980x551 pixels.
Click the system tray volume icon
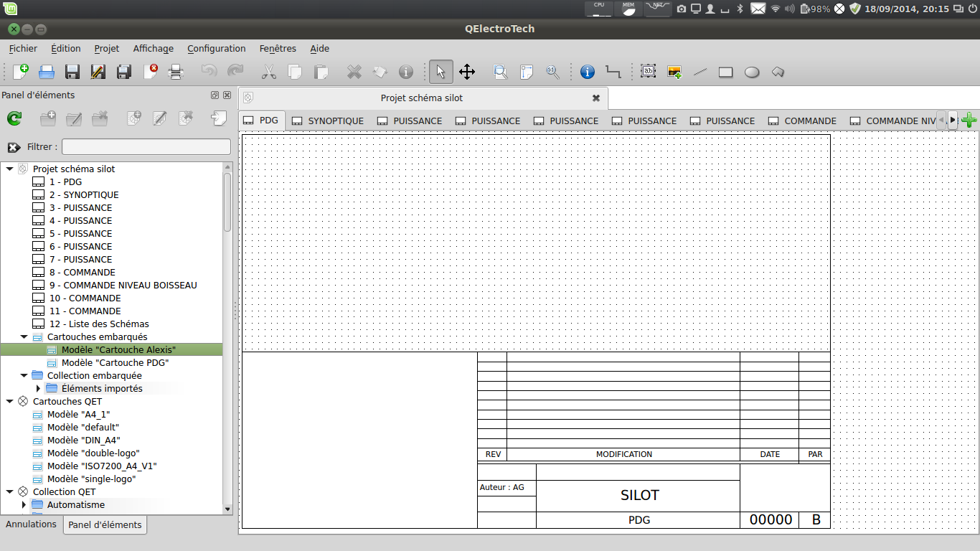click(x=790, y=9)
